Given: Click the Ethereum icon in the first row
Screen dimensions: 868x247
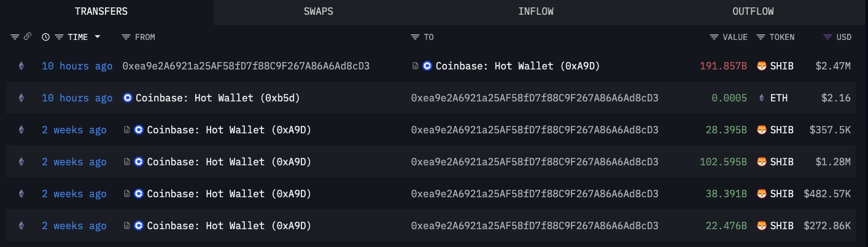Looking at the screenshot, I should click(x=22, y=66).
